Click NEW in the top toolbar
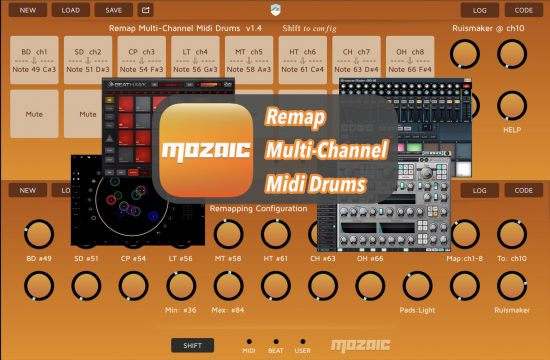 28,10
